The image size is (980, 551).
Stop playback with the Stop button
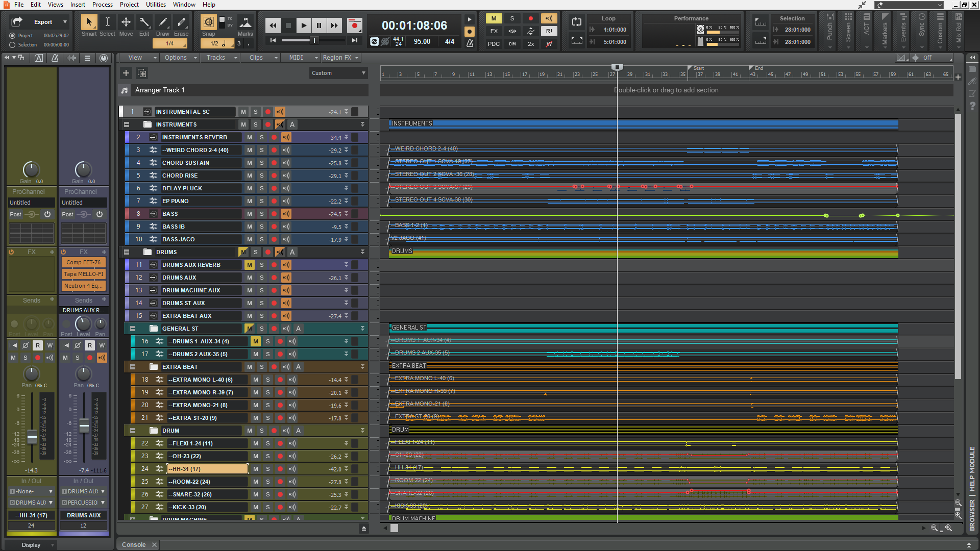coord(288,26)
